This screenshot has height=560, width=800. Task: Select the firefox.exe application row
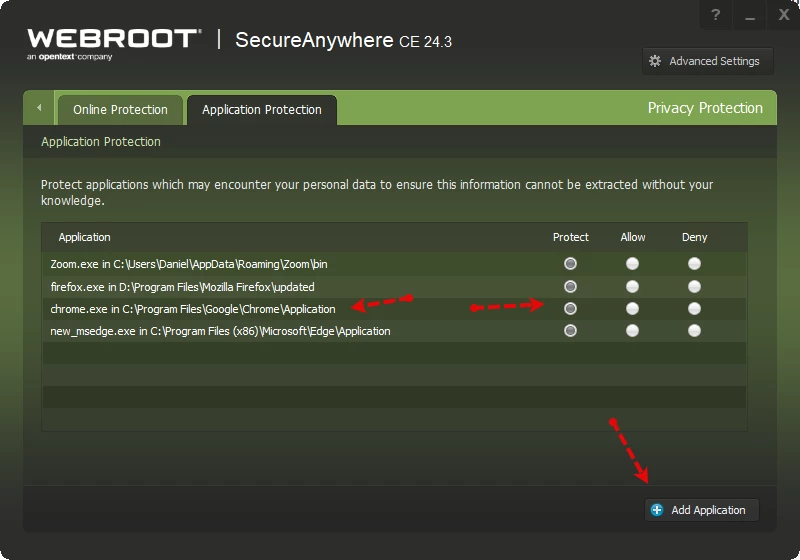[394, 287]
